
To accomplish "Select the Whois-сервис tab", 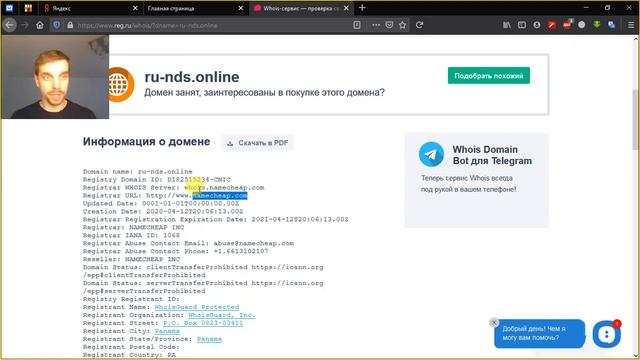I will 301,8.
